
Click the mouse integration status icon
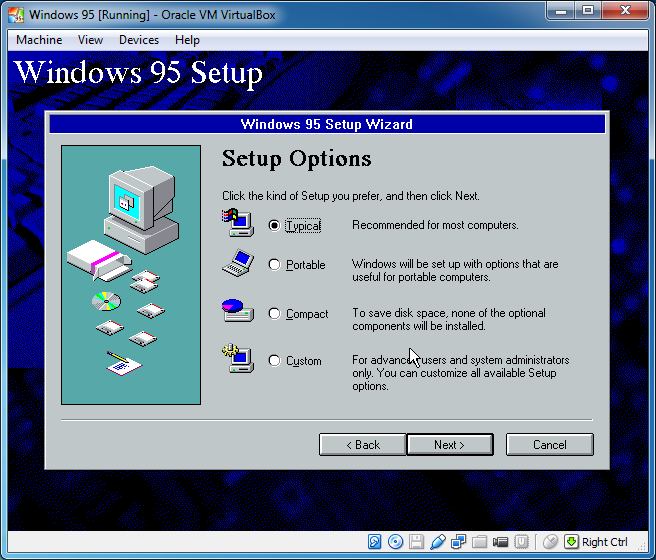point(551,542)
